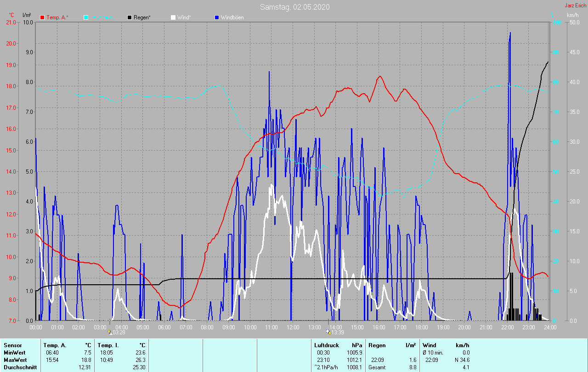Viewport: 588px width, 372px height.
Task: Click the marker icon beside 13:39
Action: pyautogui.click(x=328, y=332)
